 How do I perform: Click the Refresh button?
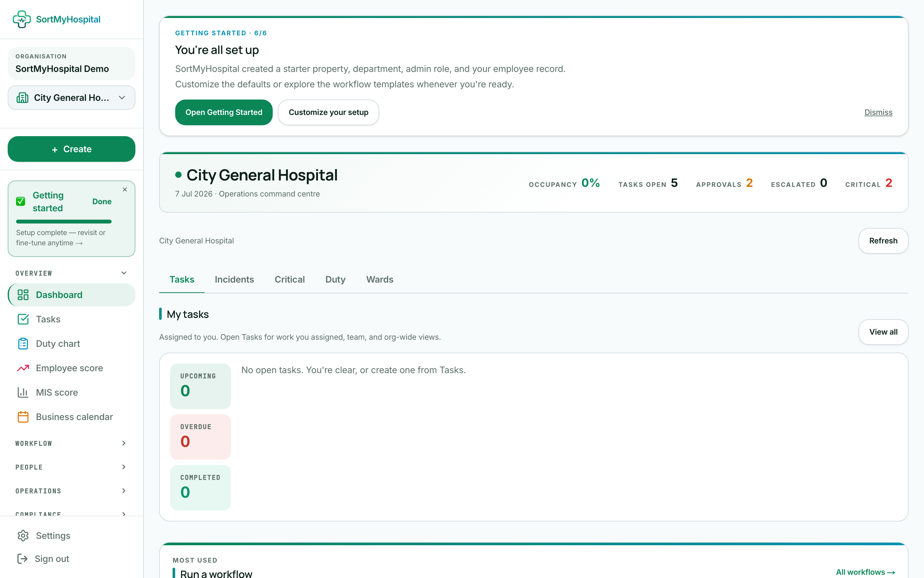pos(883,241)
